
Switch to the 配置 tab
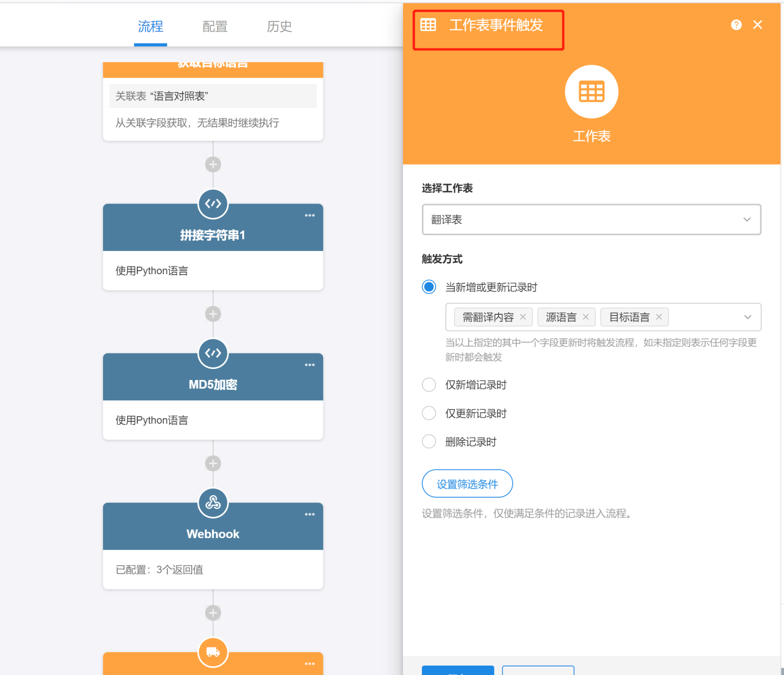(215, 27)
